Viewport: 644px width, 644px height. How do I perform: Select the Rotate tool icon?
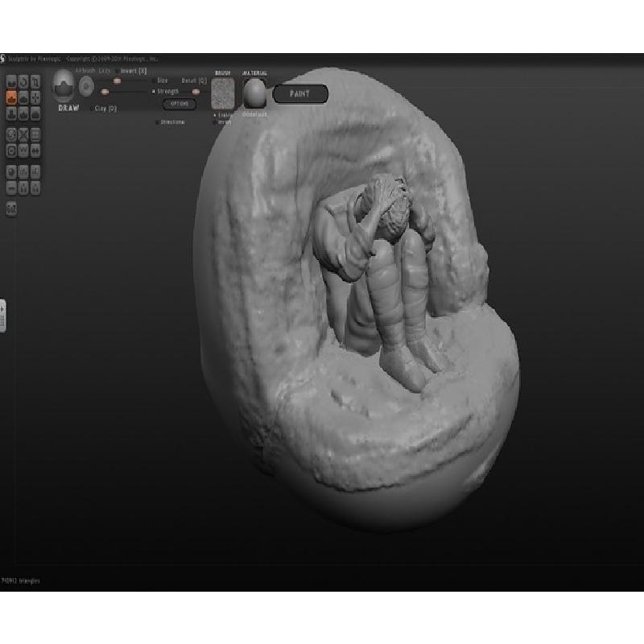(23, 81)
